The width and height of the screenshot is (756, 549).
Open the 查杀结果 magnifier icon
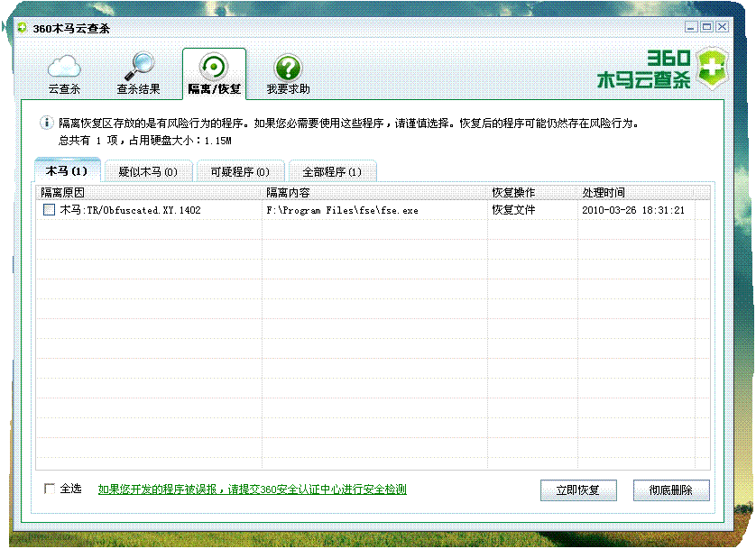pyautogui.click(x=139, y=67)
